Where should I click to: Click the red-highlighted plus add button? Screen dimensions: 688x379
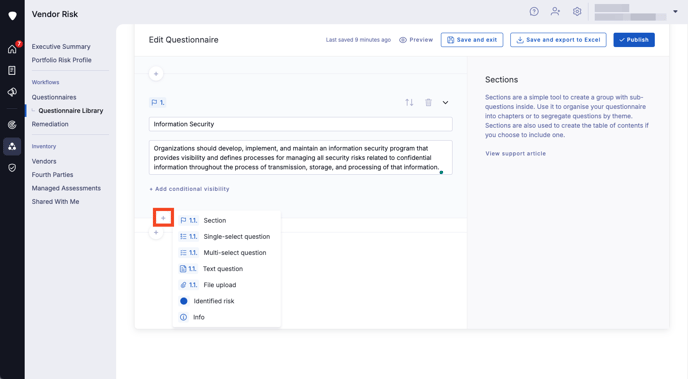click(163, 218)
